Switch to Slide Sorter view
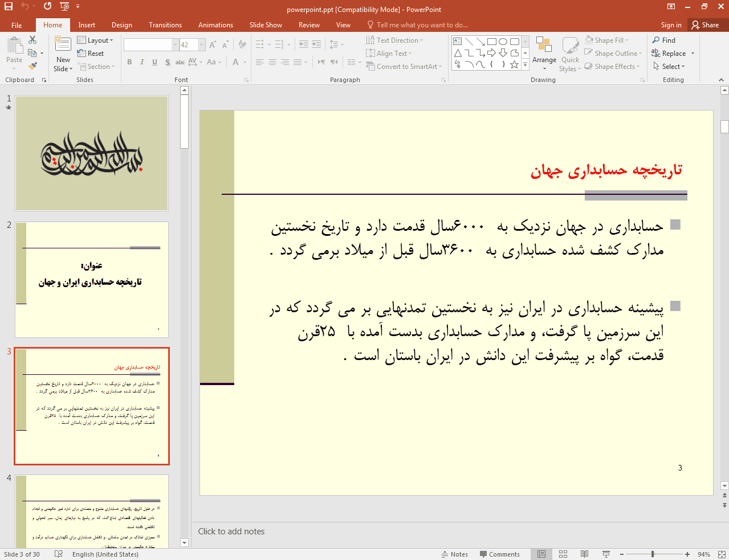729x560 pixels. (563, 554)
